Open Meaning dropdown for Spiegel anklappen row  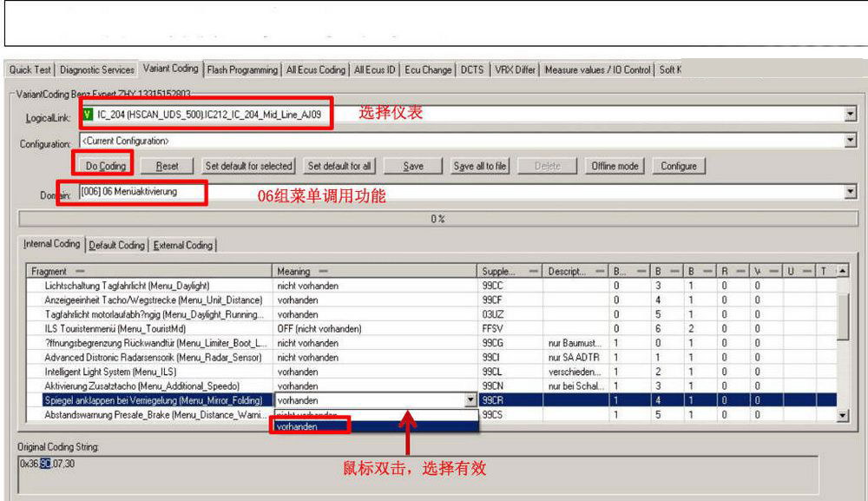click(471, 400)
